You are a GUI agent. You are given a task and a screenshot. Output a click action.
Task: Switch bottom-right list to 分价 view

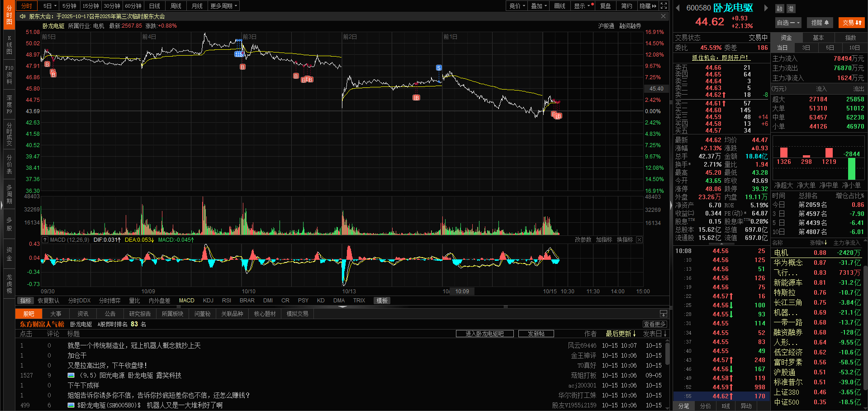point(706,406)
